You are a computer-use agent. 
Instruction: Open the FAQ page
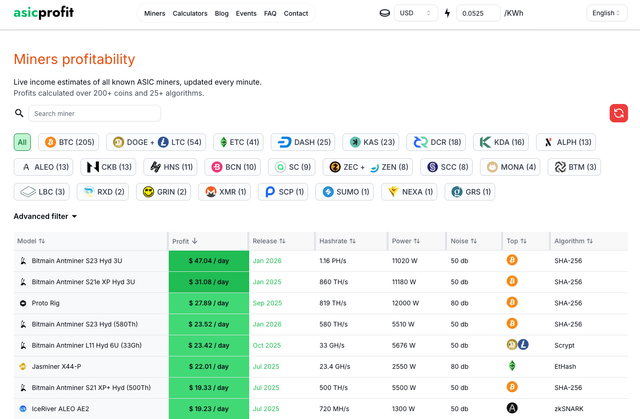click(x=270, y=13)
